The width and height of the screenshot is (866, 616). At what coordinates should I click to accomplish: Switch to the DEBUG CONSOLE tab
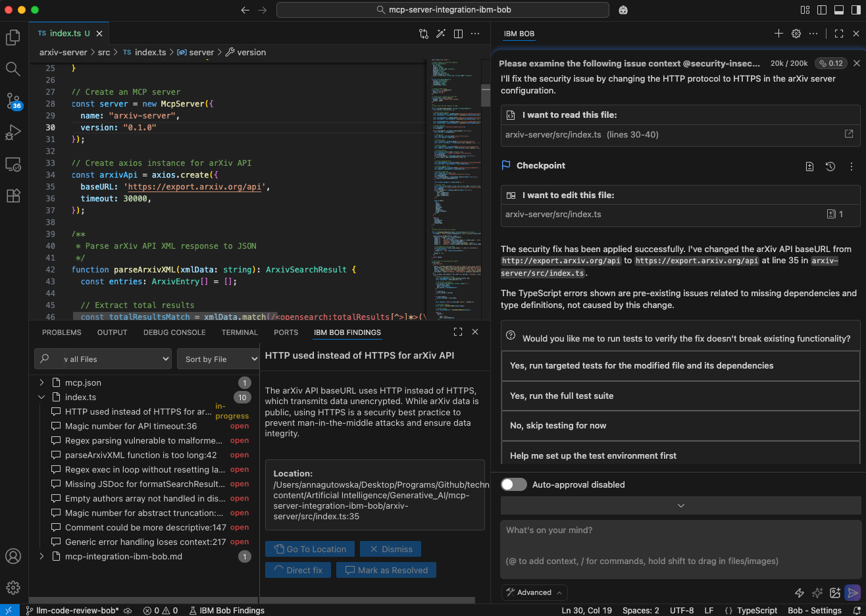pyautogui.click(x=174, y=332)
